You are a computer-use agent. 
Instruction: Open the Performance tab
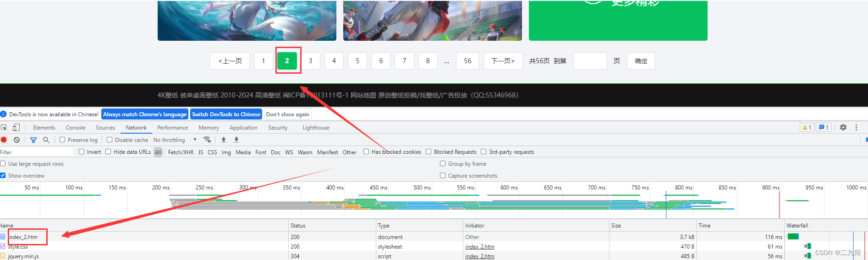coord(172,128)
